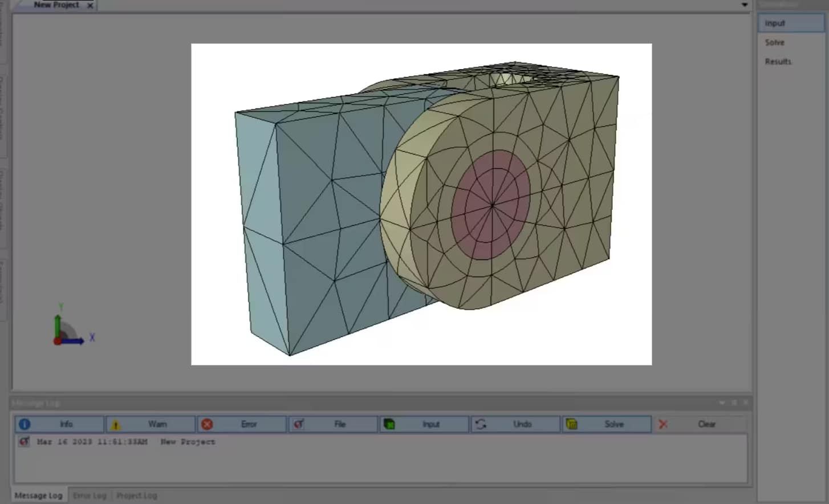Viewport: 829px width, 504px height.
Task: Open the document tab list dropdown arrow
Action: pyautogui.click(x=744, y=5)
